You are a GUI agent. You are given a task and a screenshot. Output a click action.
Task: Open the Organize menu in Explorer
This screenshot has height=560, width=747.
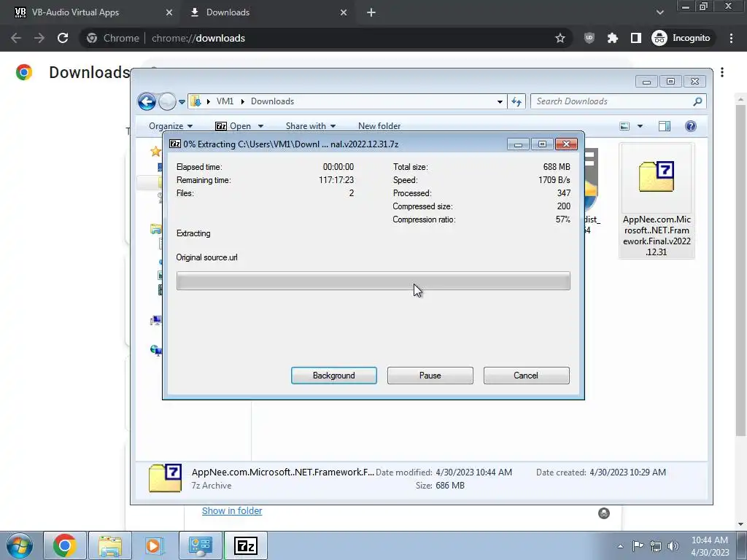click(171, 126)
